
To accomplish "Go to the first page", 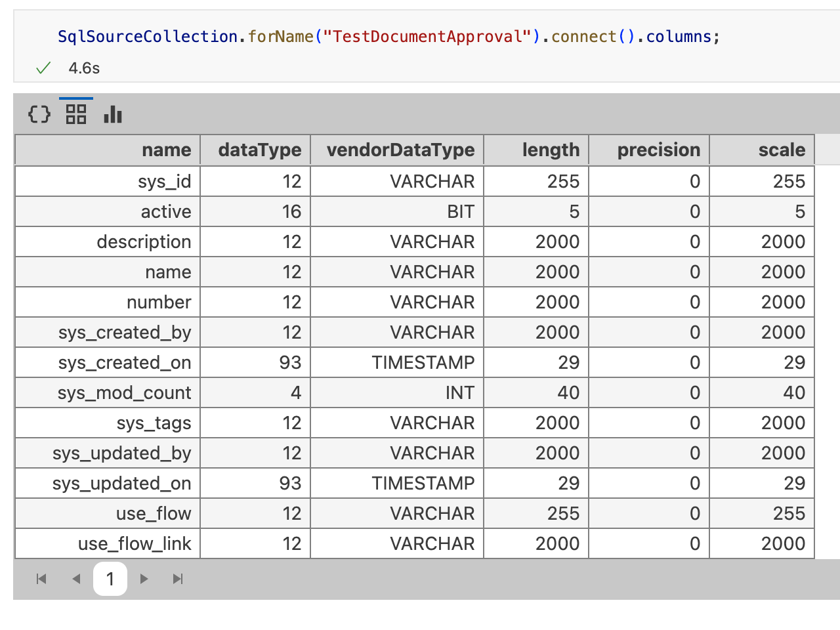I will 41,579.
